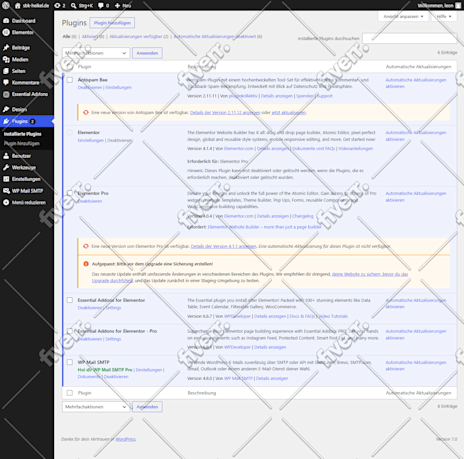Open Plugins plug icon in sidebar
The image size is (464, 459).
6,121
